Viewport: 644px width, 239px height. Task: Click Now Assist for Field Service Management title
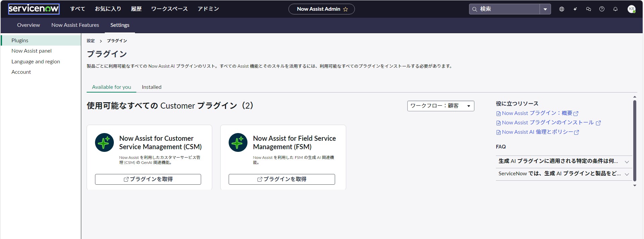pos(294,142)
